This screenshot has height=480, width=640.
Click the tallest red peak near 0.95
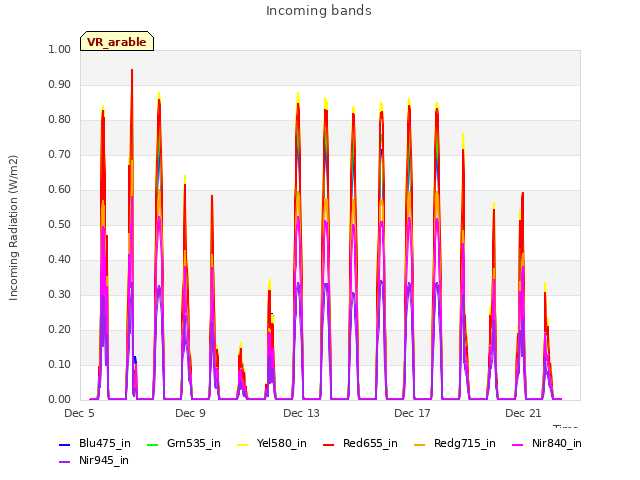click(x=132, y=70)
